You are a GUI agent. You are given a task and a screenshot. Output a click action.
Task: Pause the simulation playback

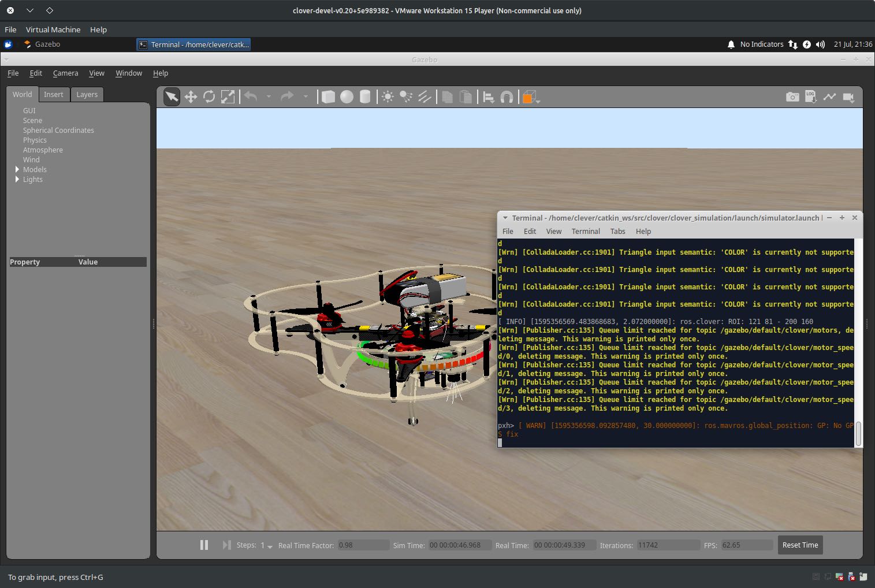pos(204,545)
